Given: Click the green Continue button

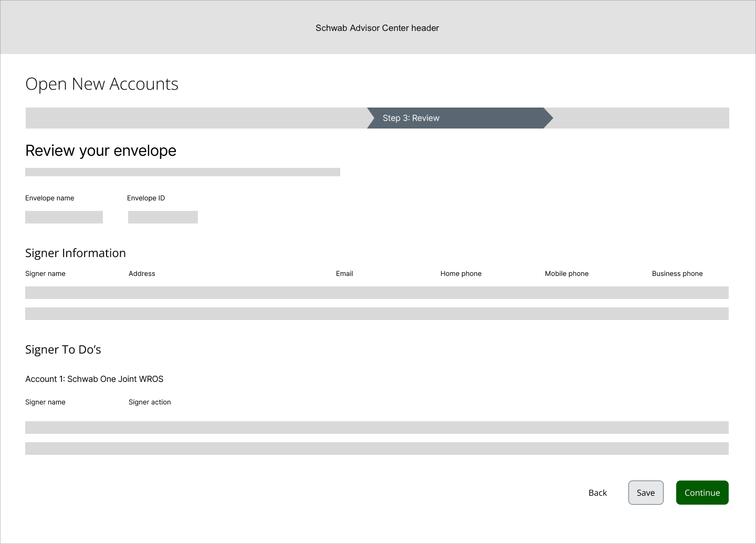Looking at the screenshot, I should pos(702,493).
